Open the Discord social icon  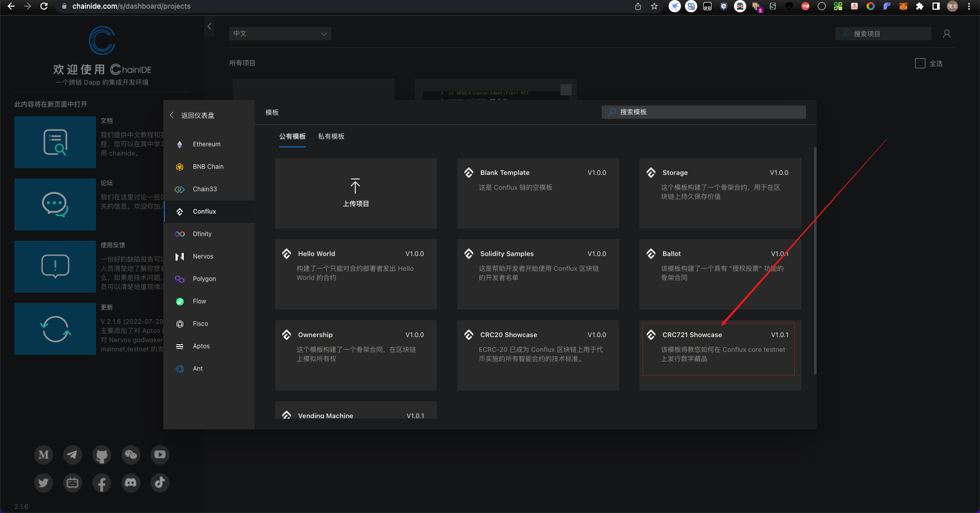[x=131, y=482]
